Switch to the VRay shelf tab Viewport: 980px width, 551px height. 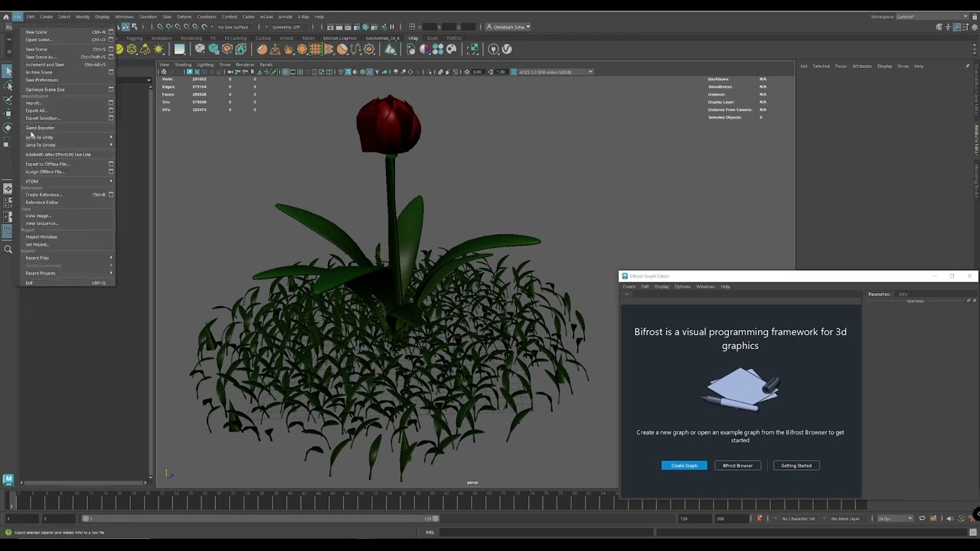tap(413, 38)
